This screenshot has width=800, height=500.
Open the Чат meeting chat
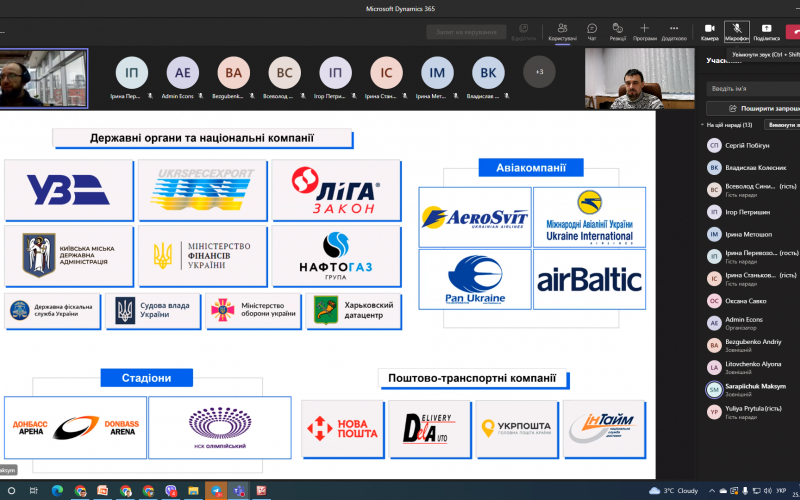[592, 32]
